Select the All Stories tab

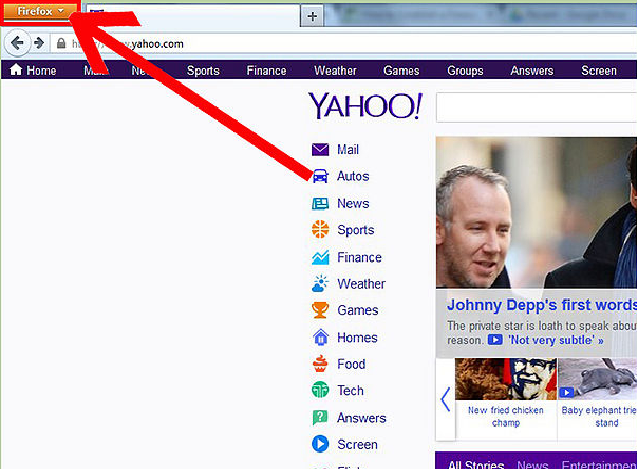[476, 464]
